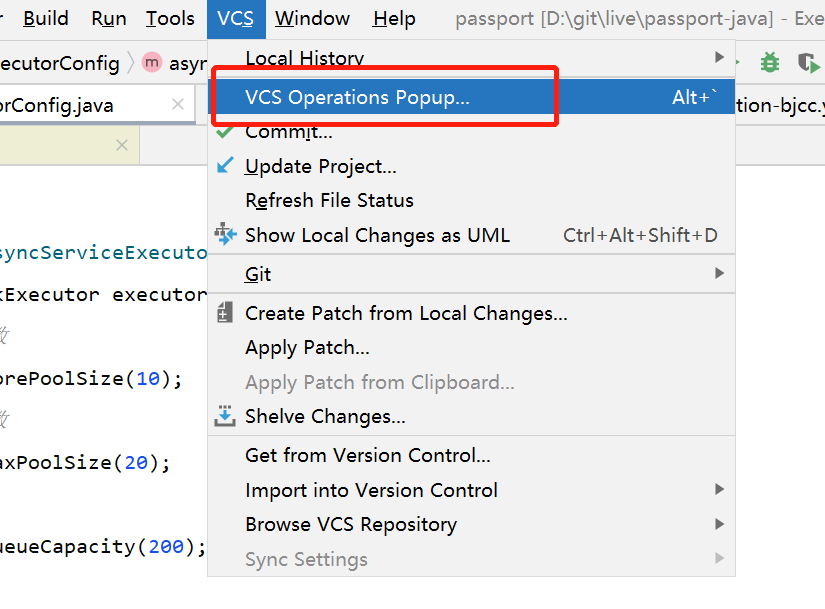
Task: Click the Shelve Changes download icon
Action: click(225, 416)
